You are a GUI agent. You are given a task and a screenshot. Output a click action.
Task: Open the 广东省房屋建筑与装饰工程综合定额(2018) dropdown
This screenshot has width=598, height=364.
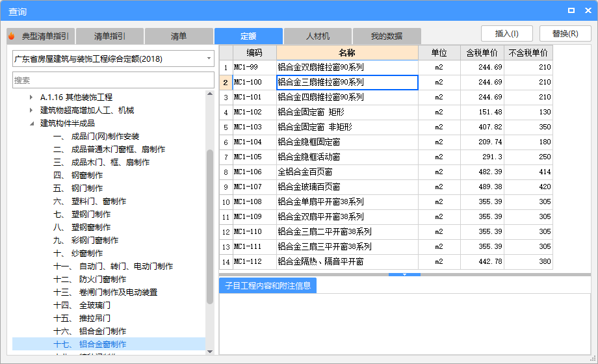113,58
